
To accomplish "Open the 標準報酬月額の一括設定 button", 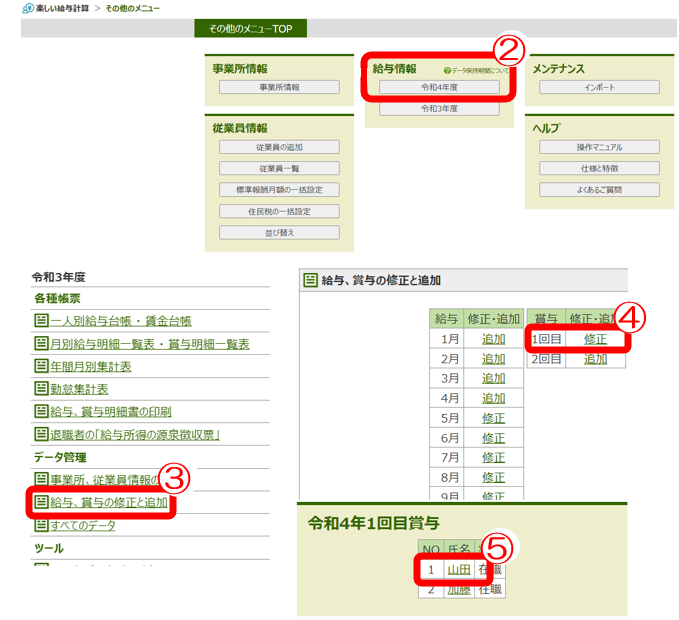I will click(x=279, y=190).
